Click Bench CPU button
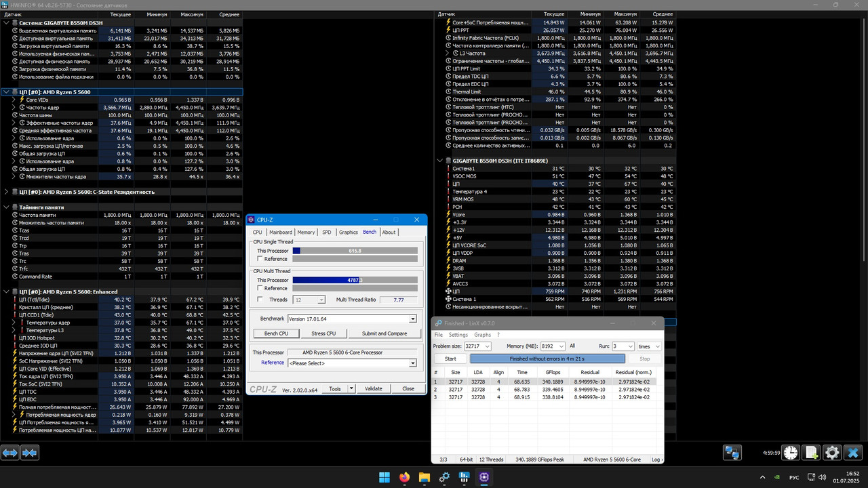 276,333
